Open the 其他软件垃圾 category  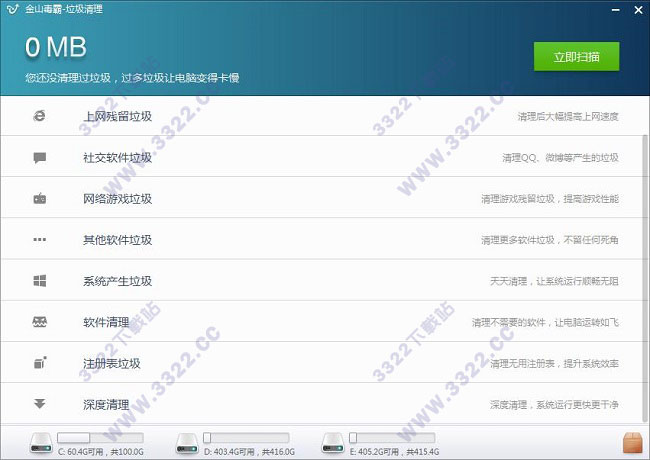pyautogui.click(x=322, y=239)
